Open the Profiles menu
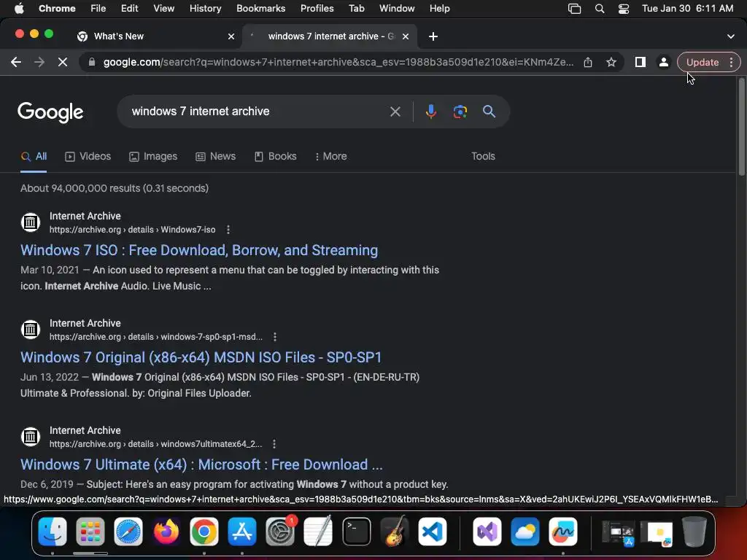The width and height of the screenshot is (747, 560). click(x=317, y=9)
